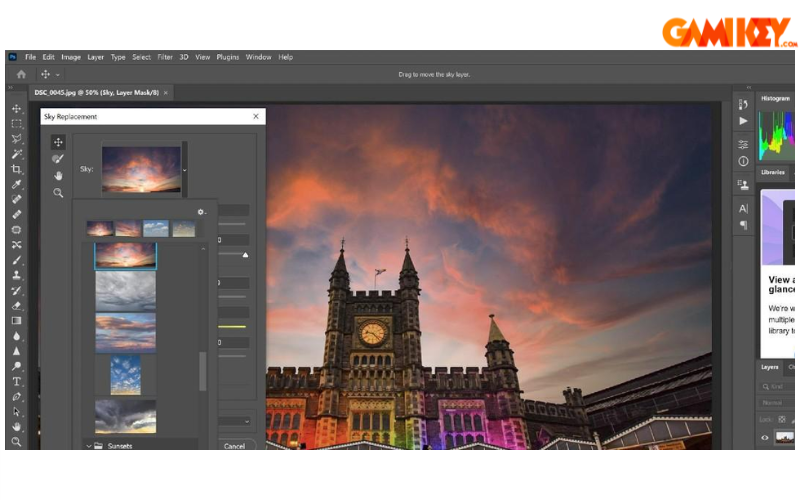
Task: Pick the blue sky with small clouds preset
Action: (126, 375)
